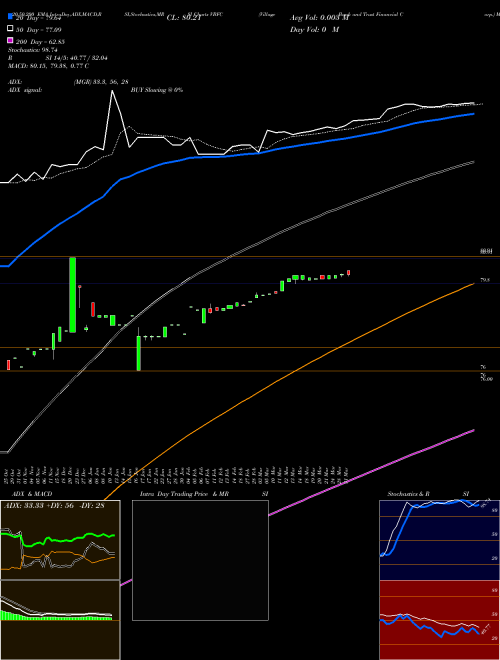Click the '(MGR) 33.3, 56, 28' ADX values
The width and height of the screenshot is (500, 660).
[101, 82]
